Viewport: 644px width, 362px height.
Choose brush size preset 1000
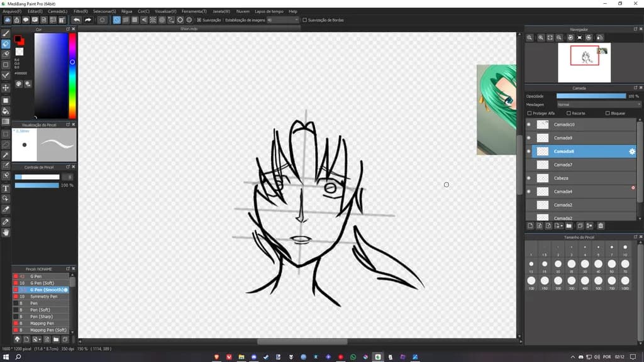point(625,281)
